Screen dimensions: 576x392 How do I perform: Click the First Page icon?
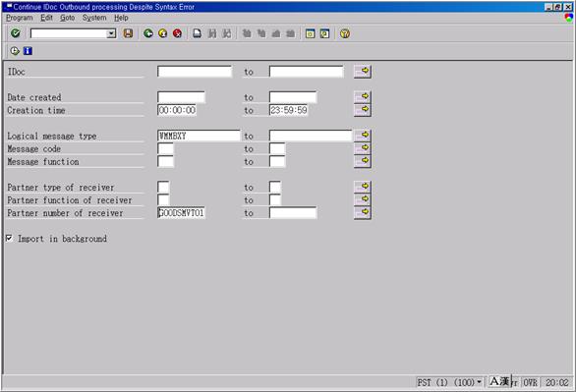point(247,33)
